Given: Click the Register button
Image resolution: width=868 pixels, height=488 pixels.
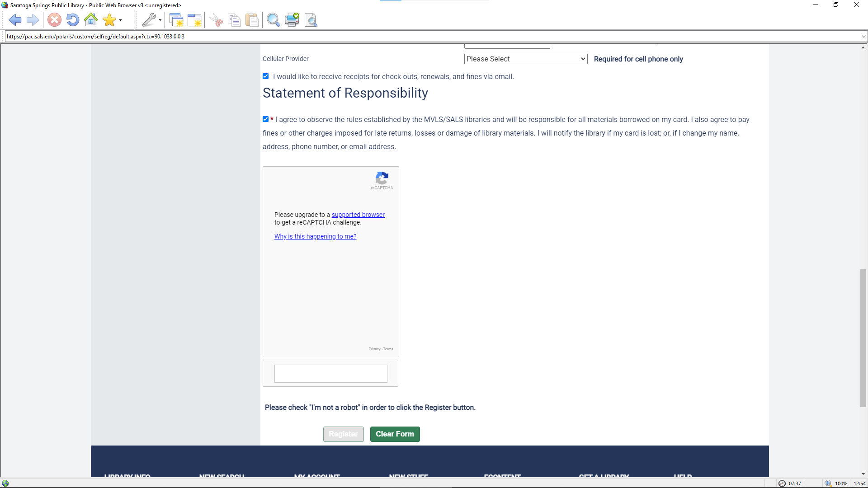Looking at the screenshot, I should (x=343, y=434).
